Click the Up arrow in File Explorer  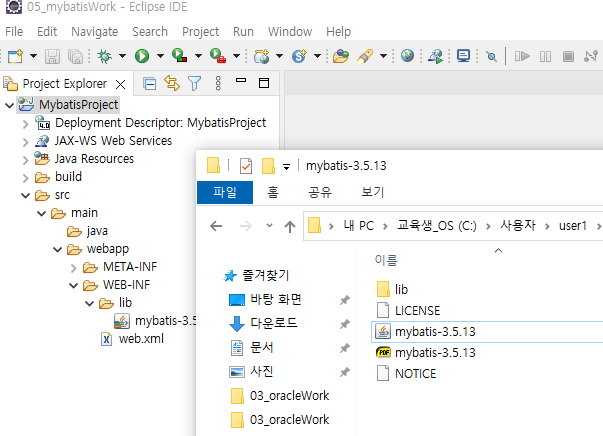coord(290,226)
